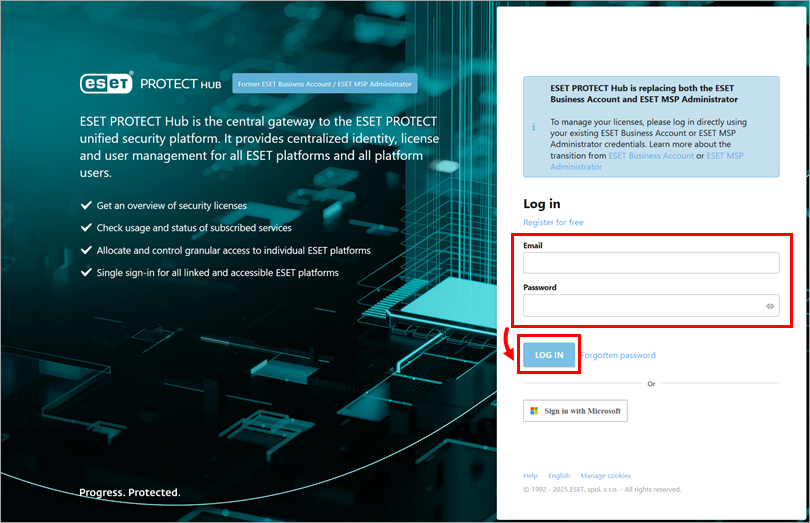Toggle password visibility with the eye icon
The image size is (810, 523).
[x=771, y=306]
